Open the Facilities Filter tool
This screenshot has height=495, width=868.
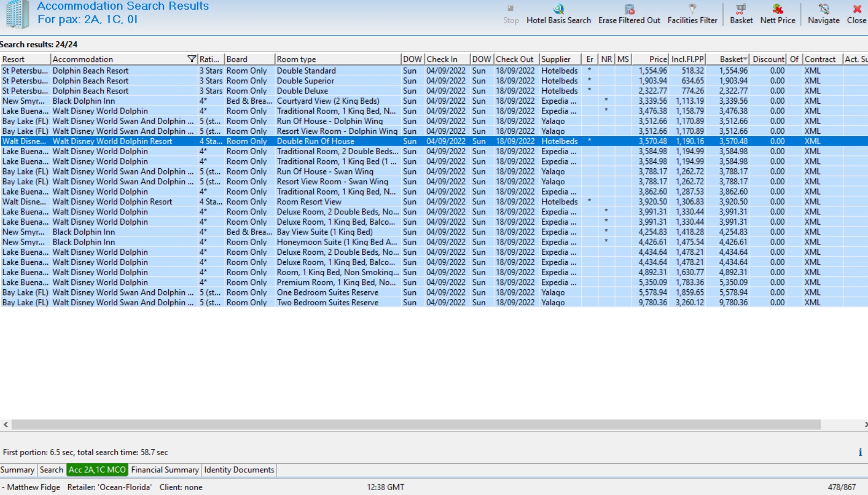tap(692, 15)
